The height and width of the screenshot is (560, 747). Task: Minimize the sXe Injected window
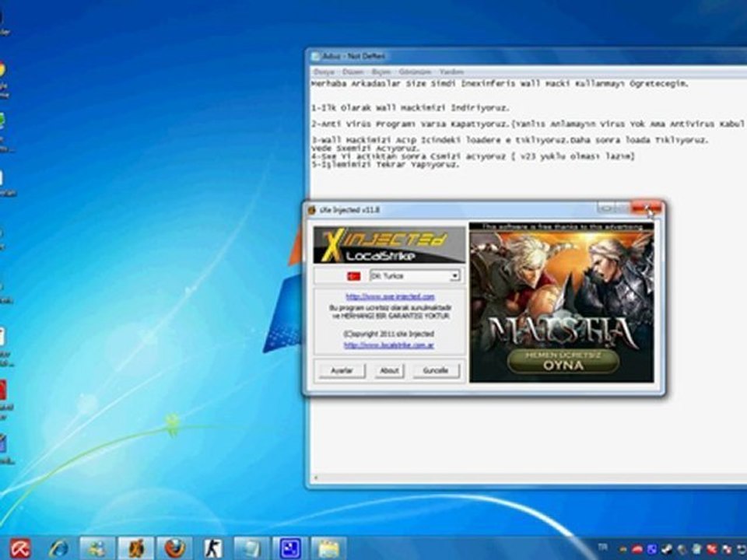[x=606, y=208]
